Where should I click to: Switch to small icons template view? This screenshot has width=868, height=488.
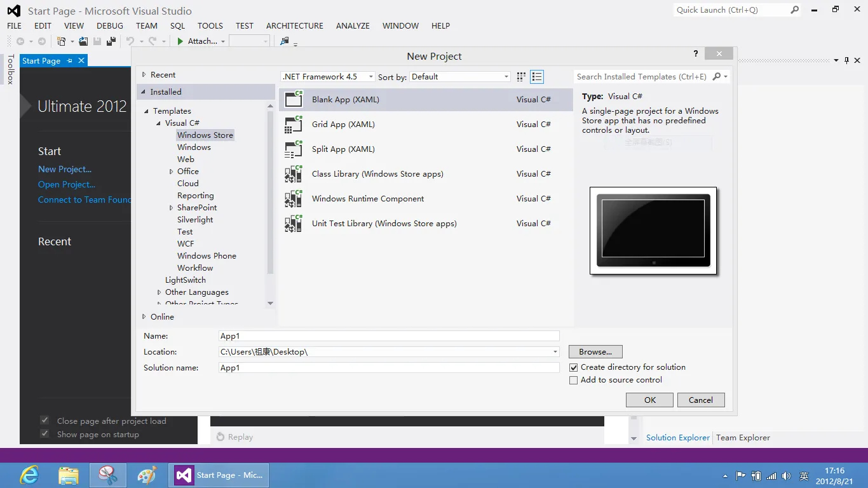coord(521,77)
